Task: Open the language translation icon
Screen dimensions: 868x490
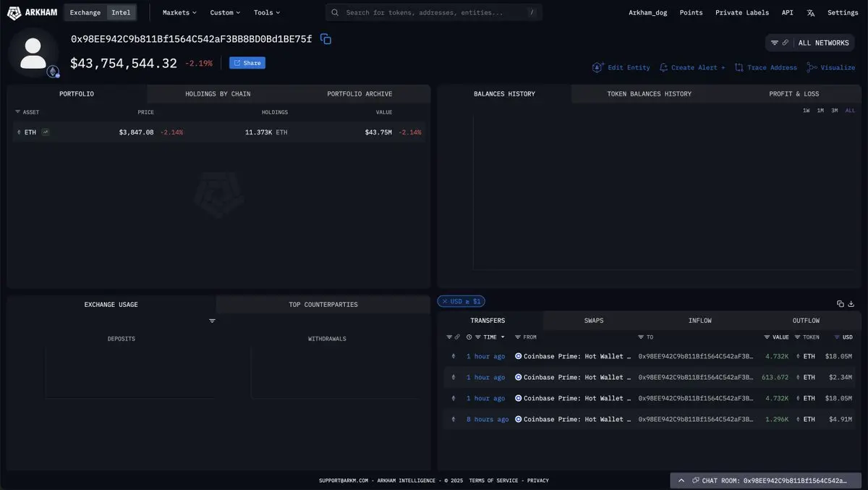Action: (x=811, y=12)
